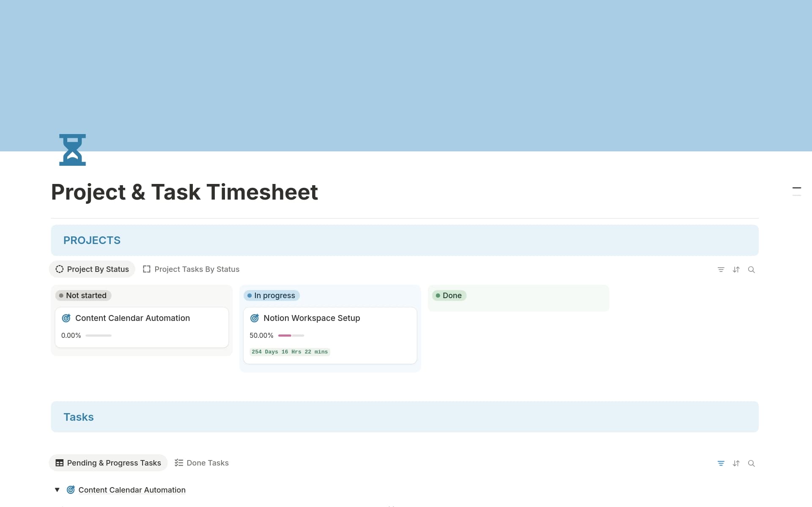Switch to Project Tasks By Status tab

point(191,269)
